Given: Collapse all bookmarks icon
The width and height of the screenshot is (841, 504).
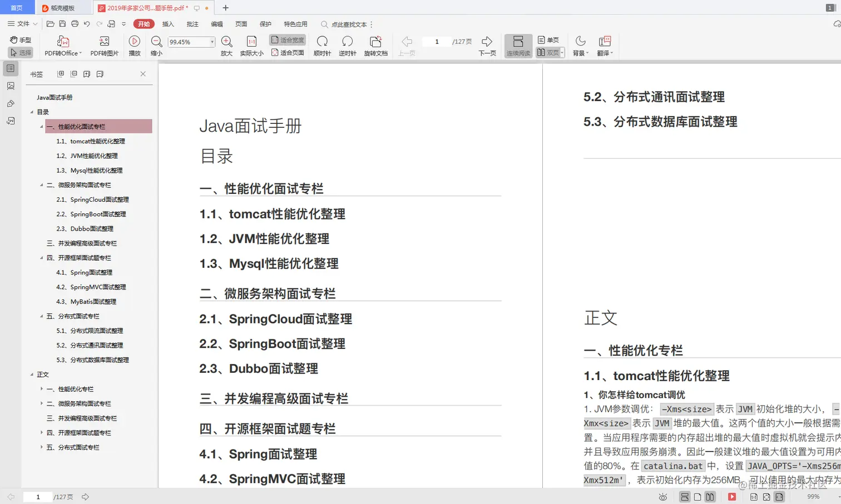Looking at the screenshot, I should (x=73, y=74).
